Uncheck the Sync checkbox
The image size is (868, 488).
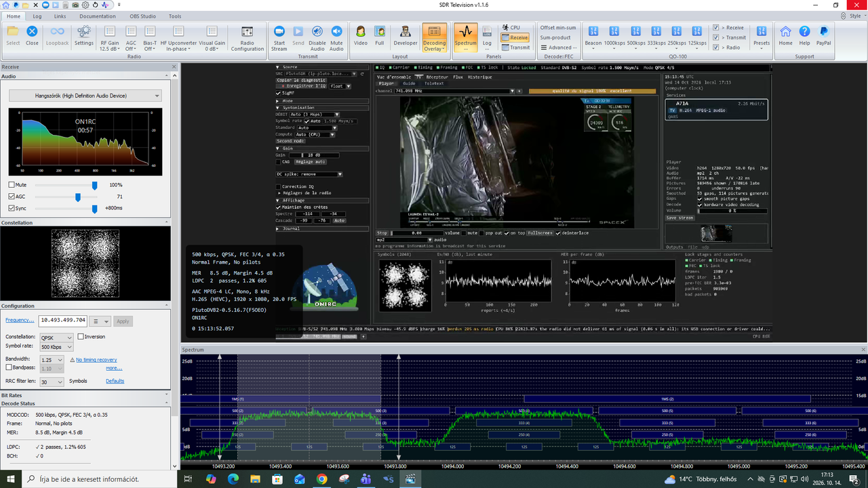[x=12, y=208]
